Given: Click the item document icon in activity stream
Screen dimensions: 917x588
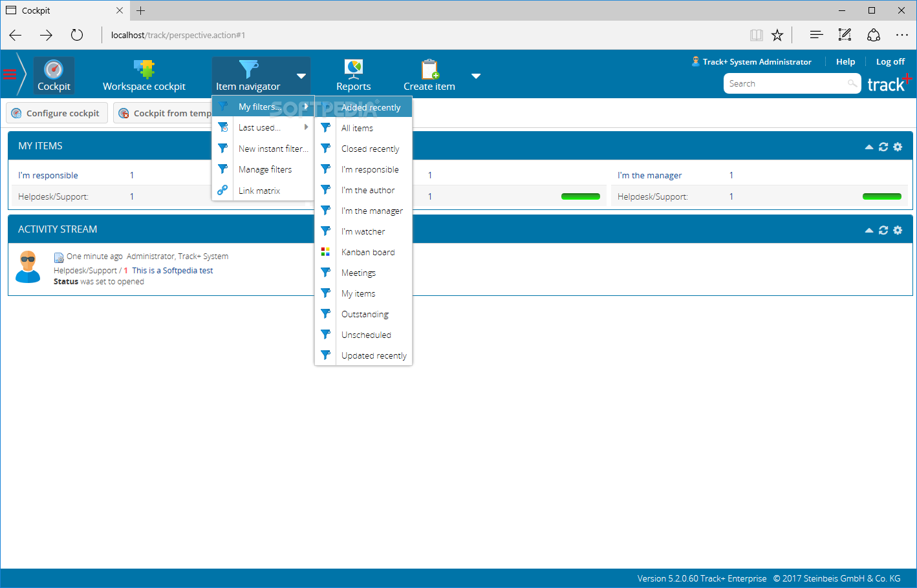Looking at the screenshot, I should click(59, 257).
